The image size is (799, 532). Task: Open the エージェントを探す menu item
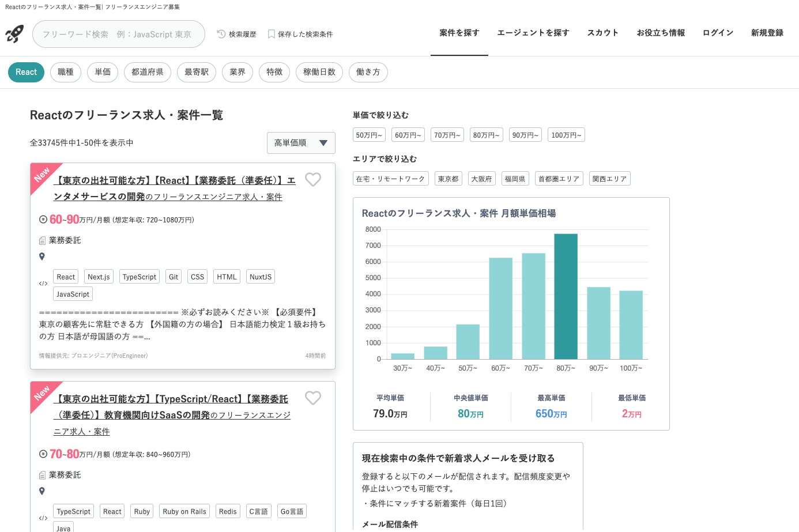533,33
